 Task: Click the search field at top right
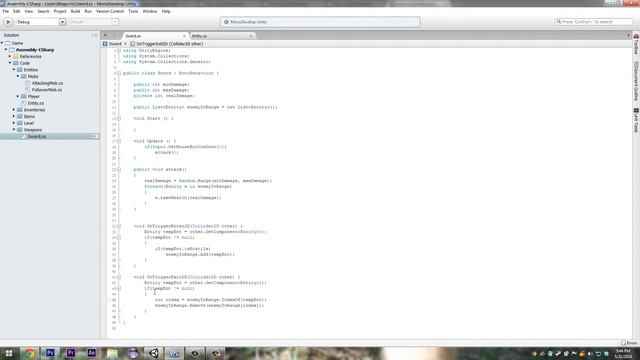pos(593,22)
